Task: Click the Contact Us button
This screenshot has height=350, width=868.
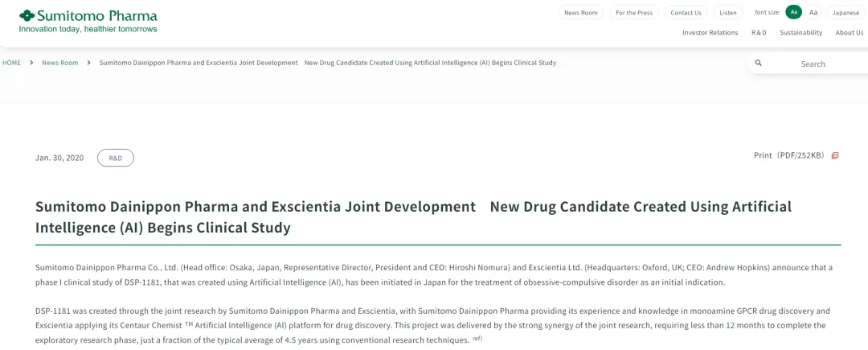Action: (686, 12)
